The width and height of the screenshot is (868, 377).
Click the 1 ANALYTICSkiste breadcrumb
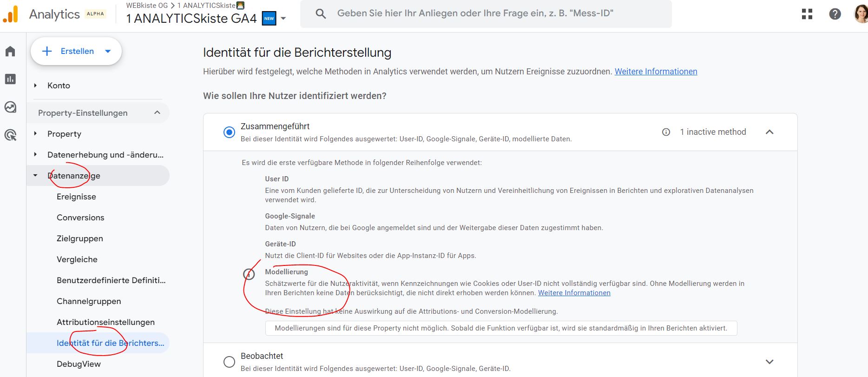coord(211,6)
